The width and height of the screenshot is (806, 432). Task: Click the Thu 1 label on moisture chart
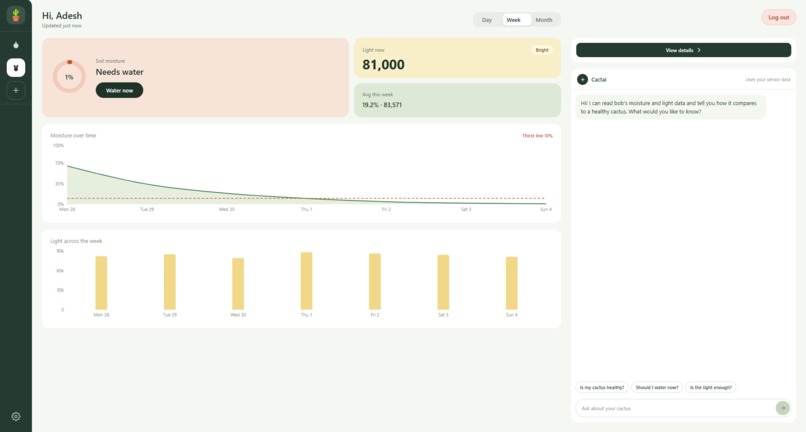tap(306, 209)
